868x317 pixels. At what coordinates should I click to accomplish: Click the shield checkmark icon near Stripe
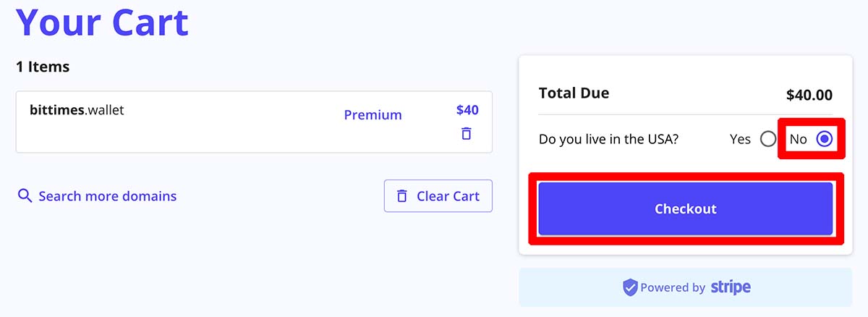(630, 287)
